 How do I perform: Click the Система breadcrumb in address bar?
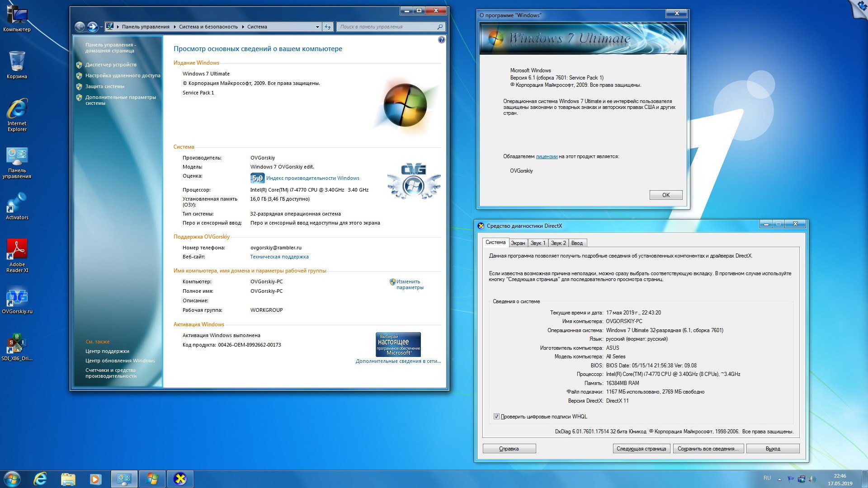pyautogui.click(x=257, y=27)
